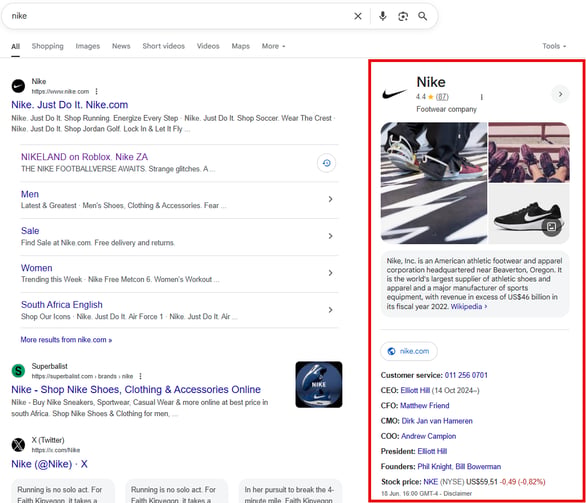Viewport: 586px width, 503px height.
Task: Open the Women sitelink title
Action: (37, 268)
